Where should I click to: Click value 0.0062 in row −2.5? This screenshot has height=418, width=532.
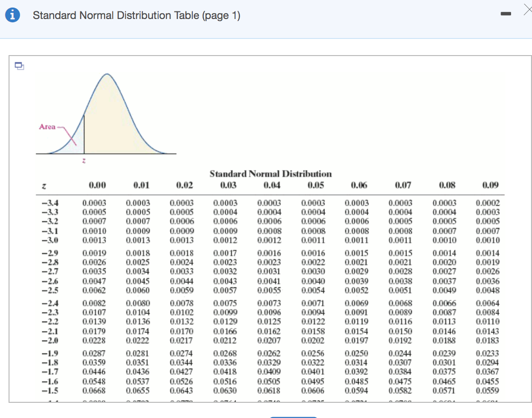click(94, 290)
